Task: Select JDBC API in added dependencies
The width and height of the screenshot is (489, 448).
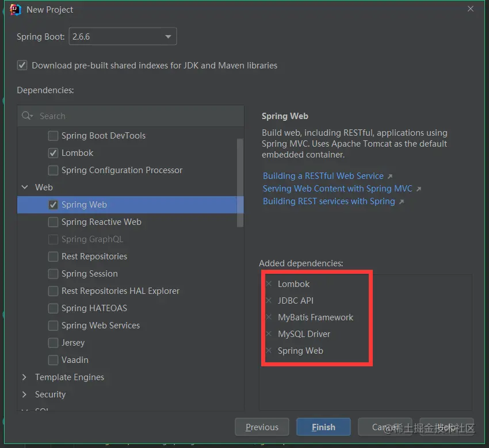Action: coord(296,301)
